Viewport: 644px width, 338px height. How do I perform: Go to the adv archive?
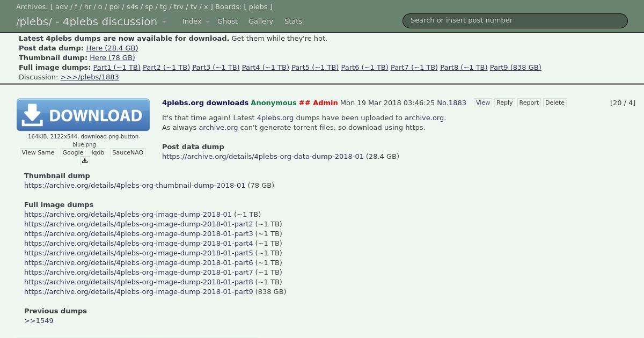click(x=62, y=7)
